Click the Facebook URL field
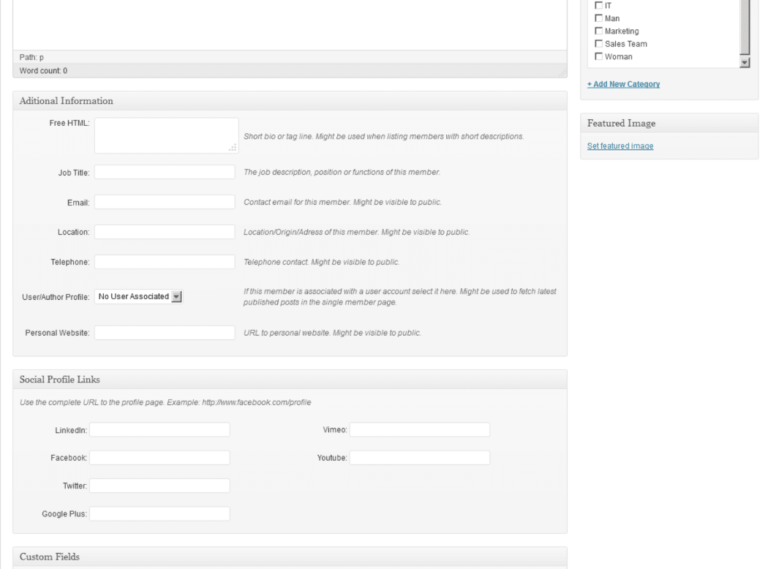The width and height of the screenshot is (768, 569). tap(160, 458)
